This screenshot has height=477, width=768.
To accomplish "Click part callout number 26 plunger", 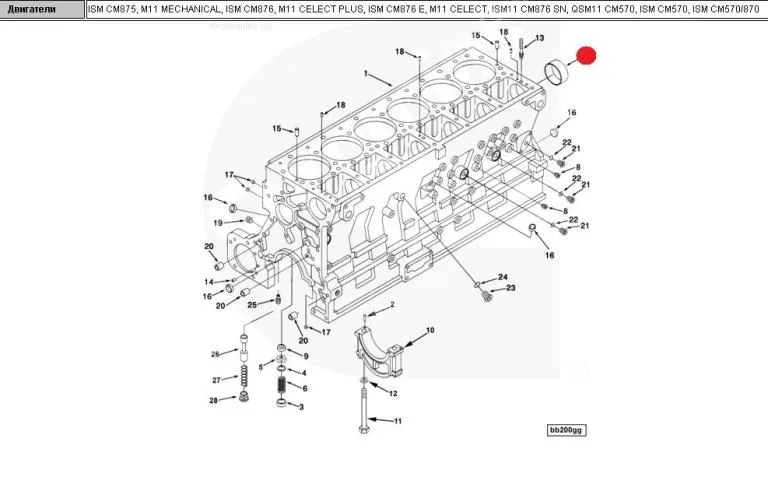I will [x=215, y=354].
